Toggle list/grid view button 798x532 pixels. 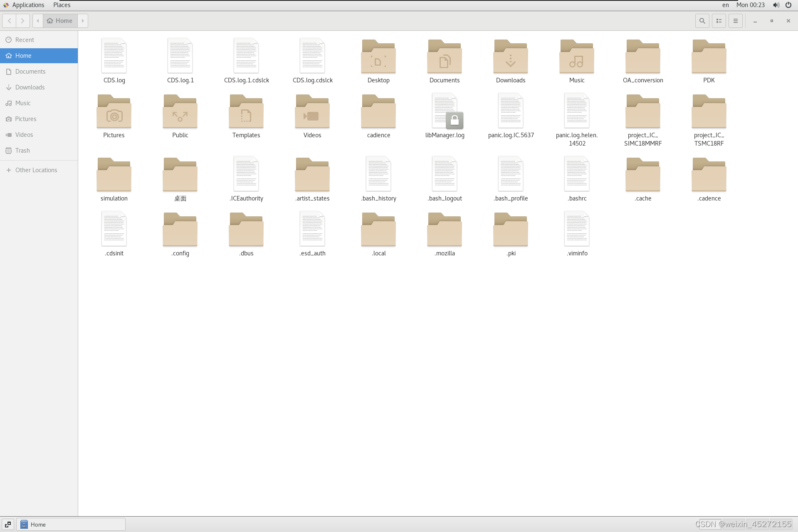coord(719,21)
